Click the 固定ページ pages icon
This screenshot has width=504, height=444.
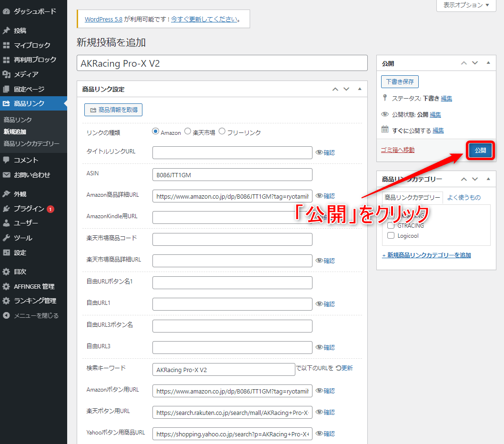[6, 89]
